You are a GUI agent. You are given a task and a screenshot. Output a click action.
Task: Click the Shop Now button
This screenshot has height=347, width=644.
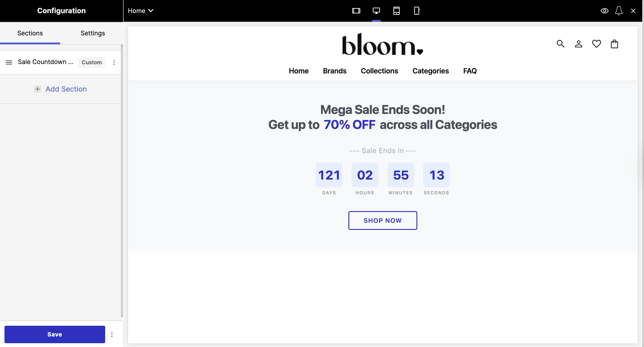(382, 221)
